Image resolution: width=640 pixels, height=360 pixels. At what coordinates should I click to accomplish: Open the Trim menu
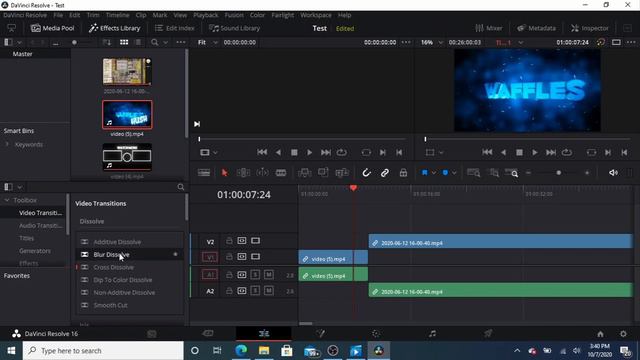(x=93, y=15)
